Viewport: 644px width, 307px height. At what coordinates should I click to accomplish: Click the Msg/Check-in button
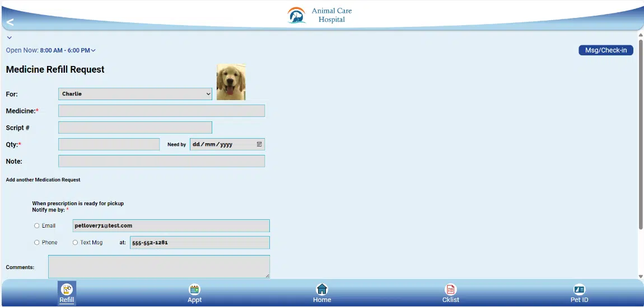[x=605, y=50]
